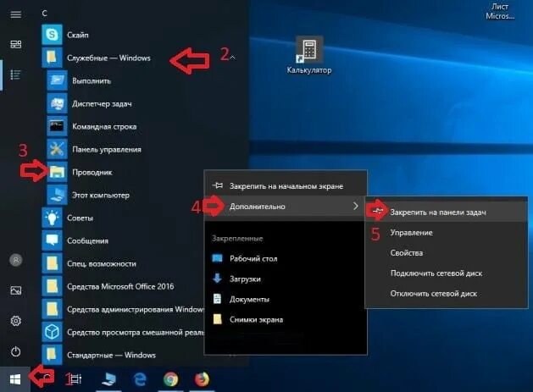Open the hamburger menu in Start

(15, 14)
